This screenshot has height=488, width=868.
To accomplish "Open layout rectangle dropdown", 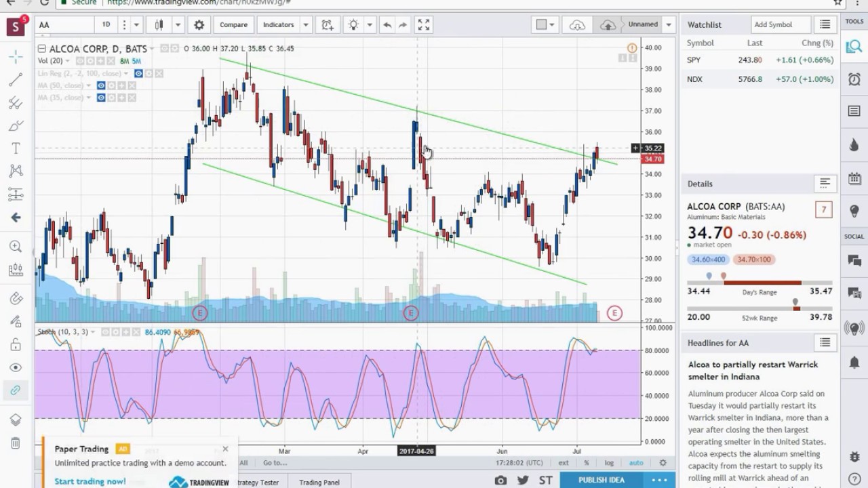I will click(x=545, y=25).
